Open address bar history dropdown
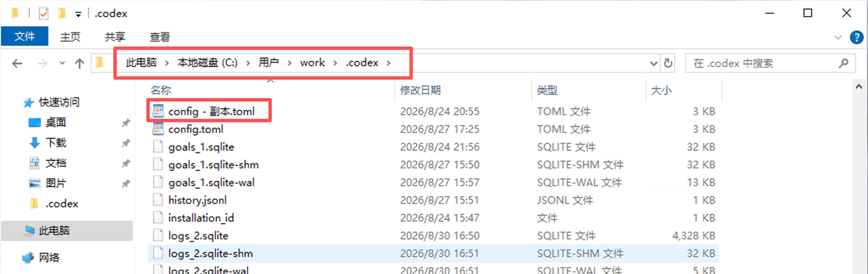This screenshot has height=274, width=868. click(x=654, y=63)
